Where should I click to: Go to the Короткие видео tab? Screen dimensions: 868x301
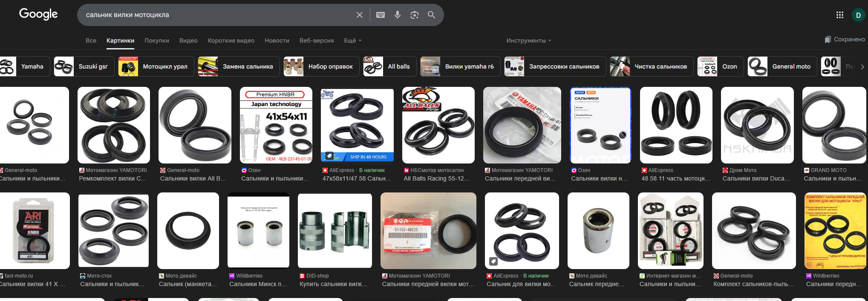pos(231,40)
